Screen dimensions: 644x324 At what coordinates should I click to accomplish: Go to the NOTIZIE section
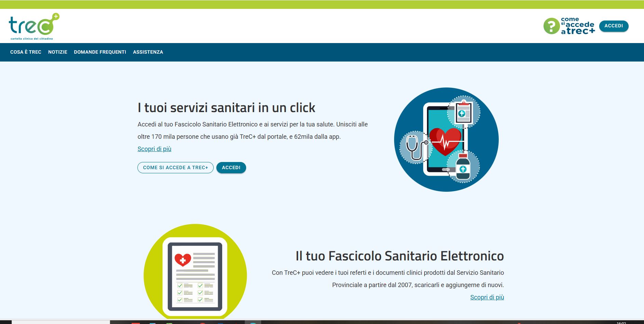(x=57, y=52)
